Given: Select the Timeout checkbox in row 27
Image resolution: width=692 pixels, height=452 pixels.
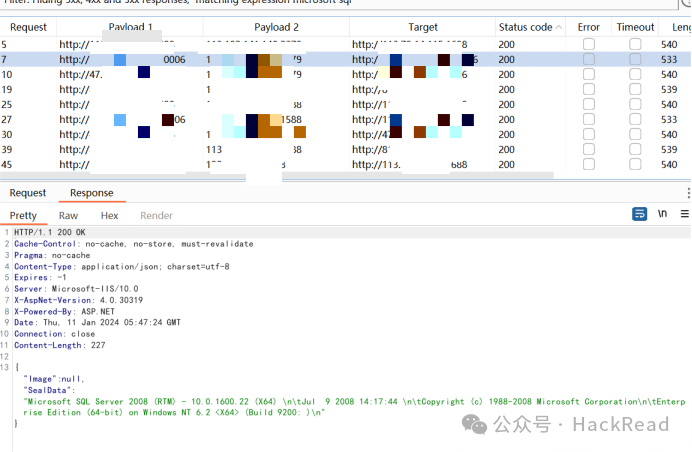Looking at the screenshot, I should pyautogui.click(x=635, y=119).
